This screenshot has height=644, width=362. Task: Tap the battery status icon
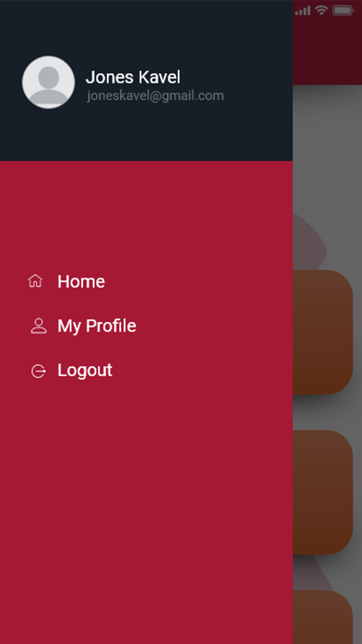[343, 10]
